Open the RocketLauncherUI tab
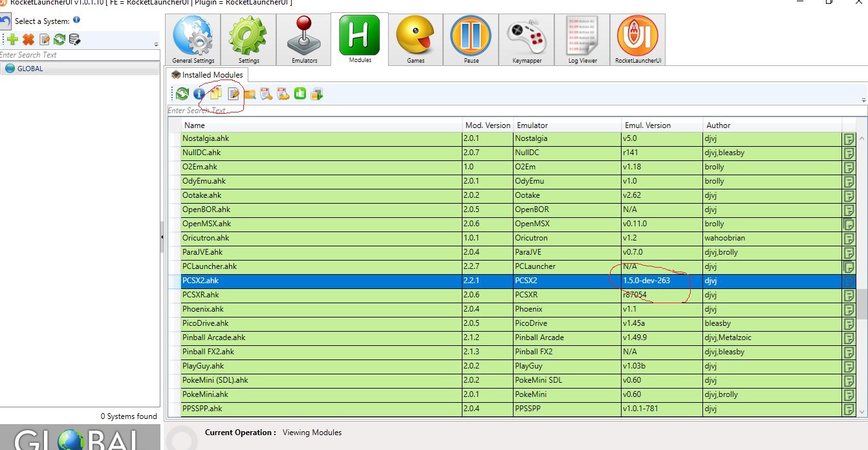 pyautogui.click(x=638, y=39)
